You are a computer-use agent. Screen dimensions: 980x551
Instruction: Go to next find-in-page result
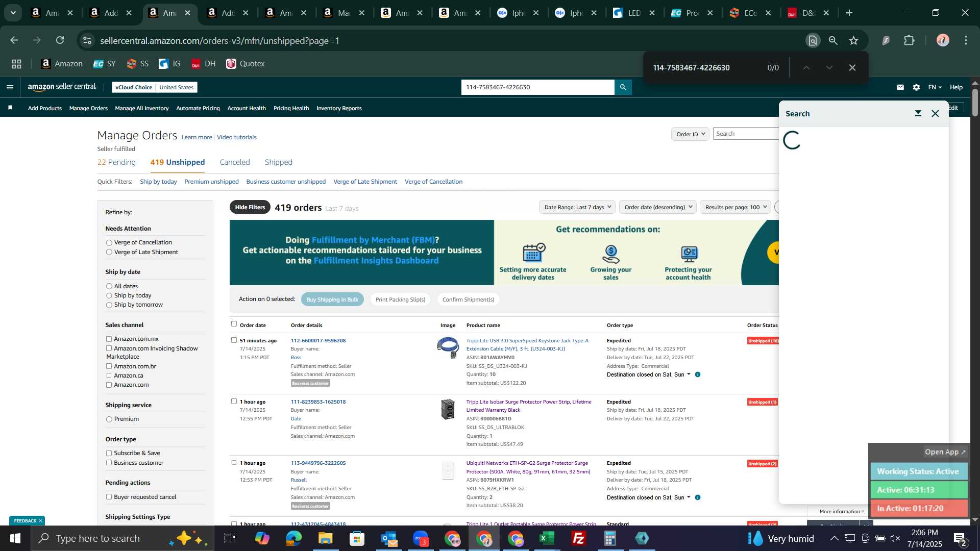pos(829,67)
